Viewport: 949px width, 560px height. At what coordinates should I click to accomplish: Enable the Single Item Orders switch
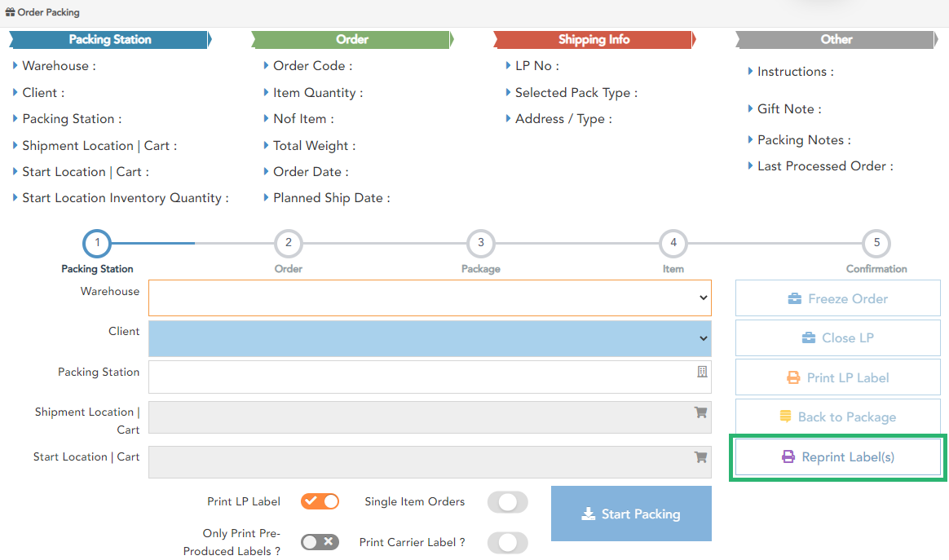tap(507, 502)
